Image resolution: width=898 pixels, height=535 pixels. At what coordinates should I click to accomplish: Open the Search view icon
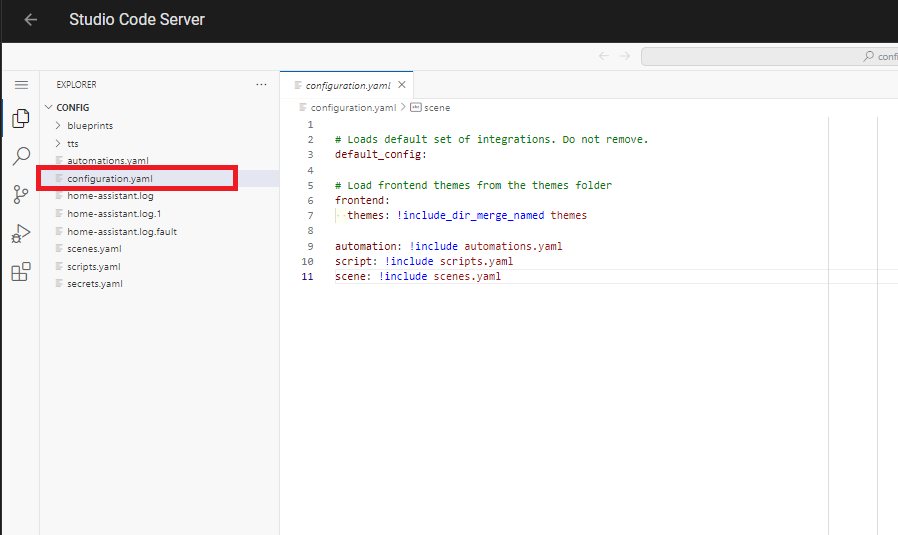21,156
